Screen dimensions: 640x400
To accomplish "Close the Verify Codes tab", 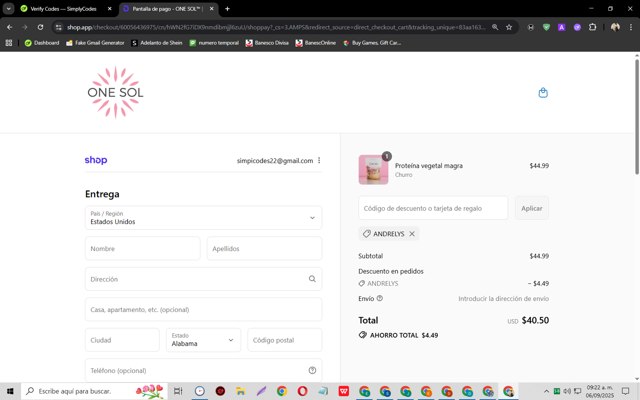I will pos(109,9).
